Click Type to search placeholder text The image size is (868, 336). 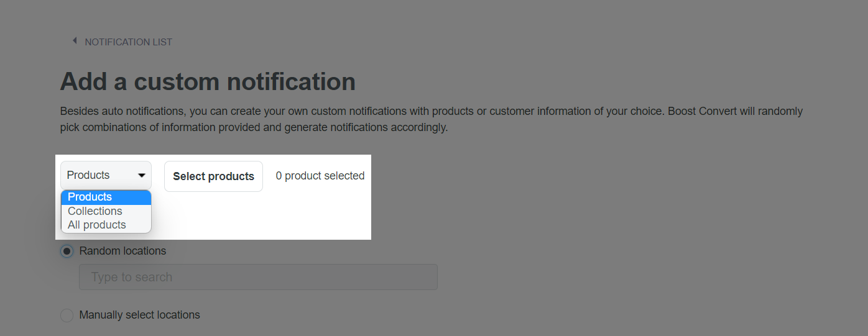132,277
